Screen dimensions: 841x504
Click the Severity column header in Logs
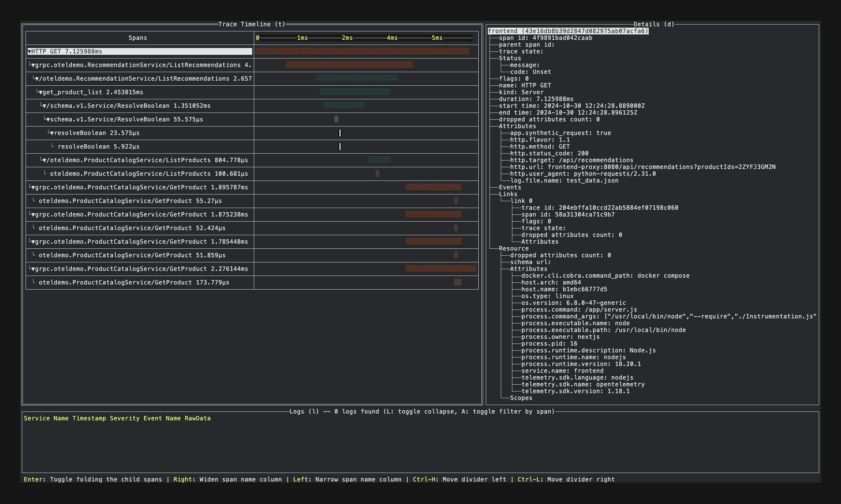coord(124,418)
